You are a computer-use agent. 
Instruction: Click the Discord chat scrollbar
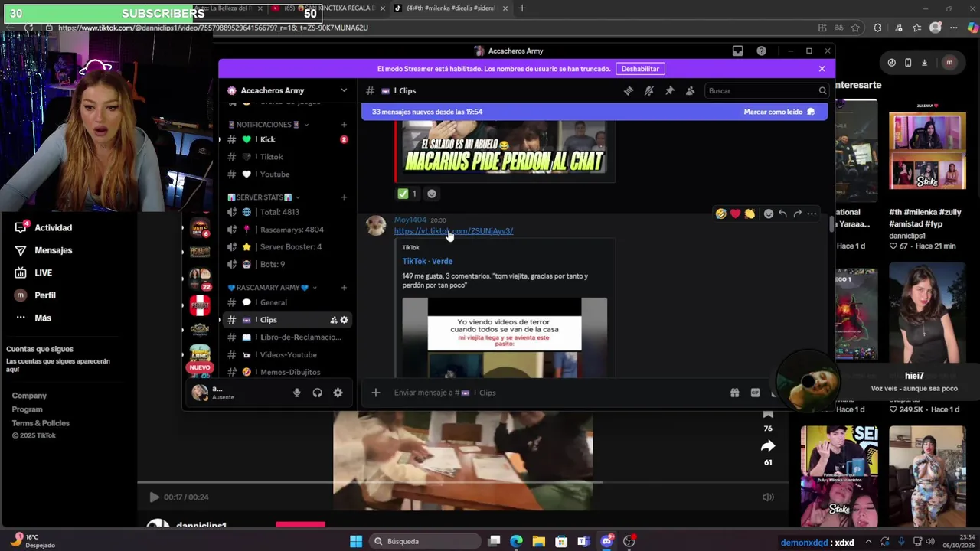(x=831, y=223)
